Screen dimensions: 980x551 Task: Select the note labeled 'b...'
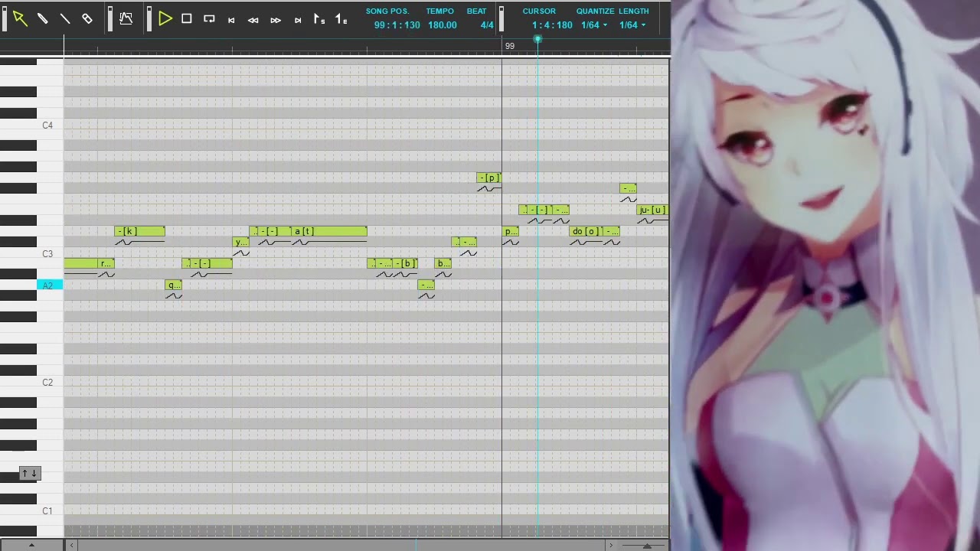point(443,263)
